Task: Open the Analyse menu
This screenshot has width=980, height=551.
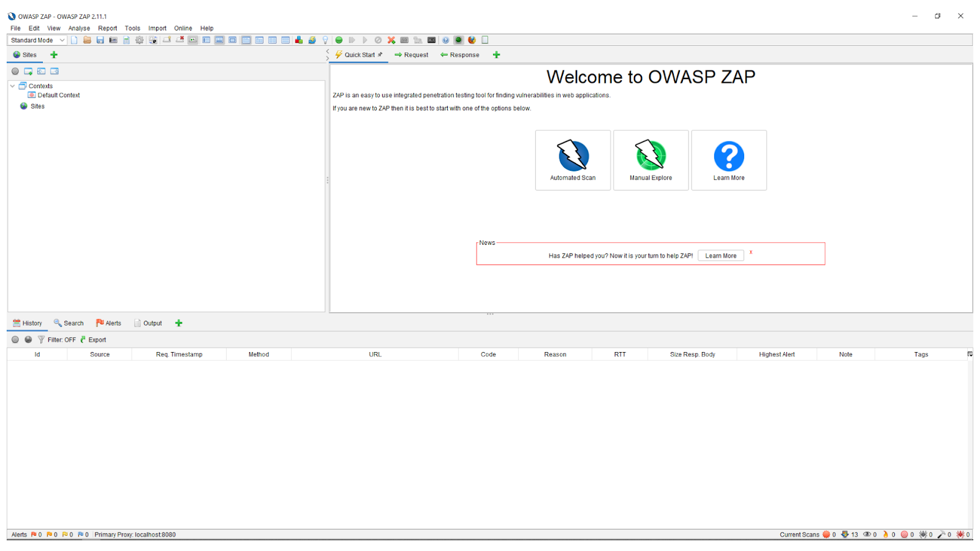Action: click(x=79, y=28)
